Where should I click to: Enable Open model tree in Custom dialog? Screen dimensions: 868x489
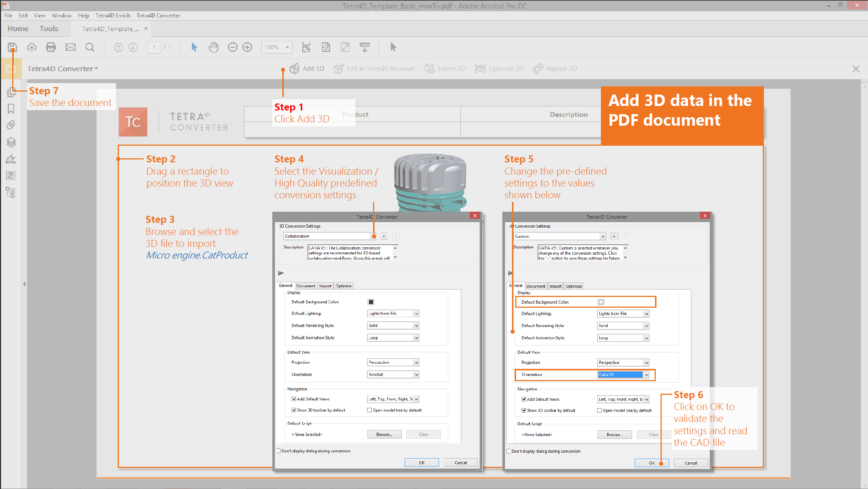599,410
